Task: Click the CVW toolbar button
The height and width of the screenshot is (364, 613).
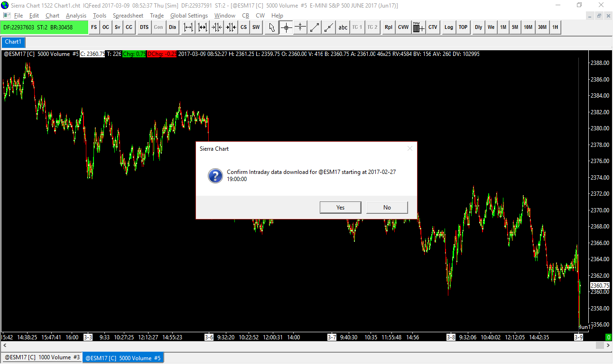Action: coord(403,27)
